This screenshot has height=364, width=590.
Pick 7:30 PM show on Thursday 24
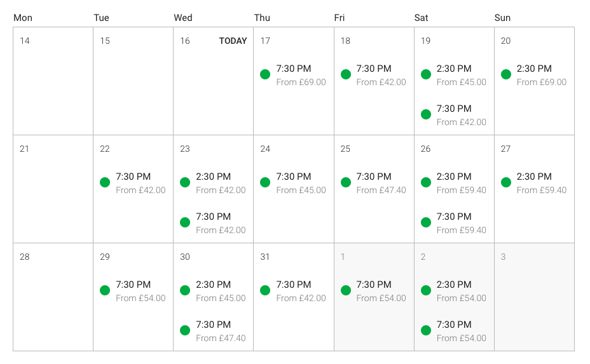pos(293,183)
